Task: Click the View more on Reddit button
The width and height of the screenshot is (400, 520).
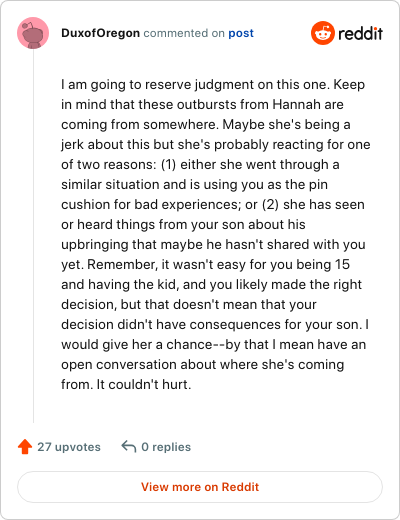Action: tap(200, 487)
